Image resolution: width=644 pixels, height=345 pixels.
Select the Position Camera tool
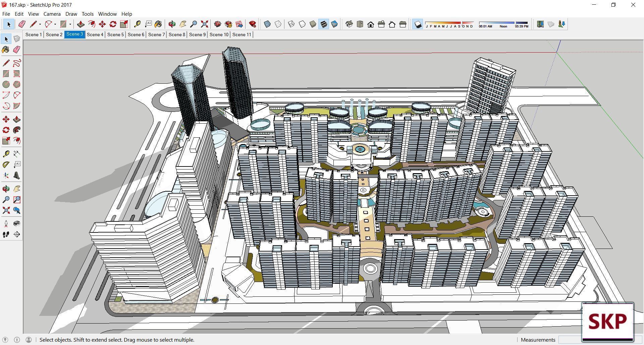(x=6, y=224)
